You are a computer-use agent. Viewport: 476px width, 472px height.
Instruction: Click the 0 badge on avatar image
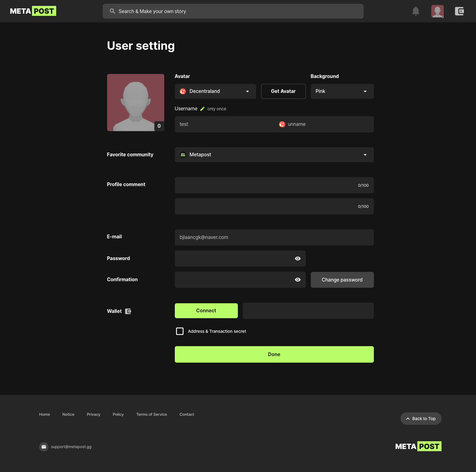159,126
